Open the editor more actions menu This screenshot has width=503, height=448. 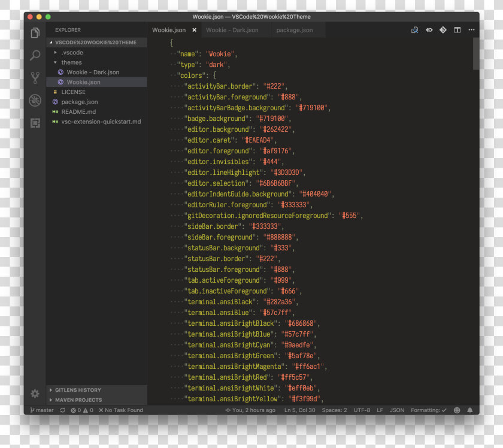point(471,30)
